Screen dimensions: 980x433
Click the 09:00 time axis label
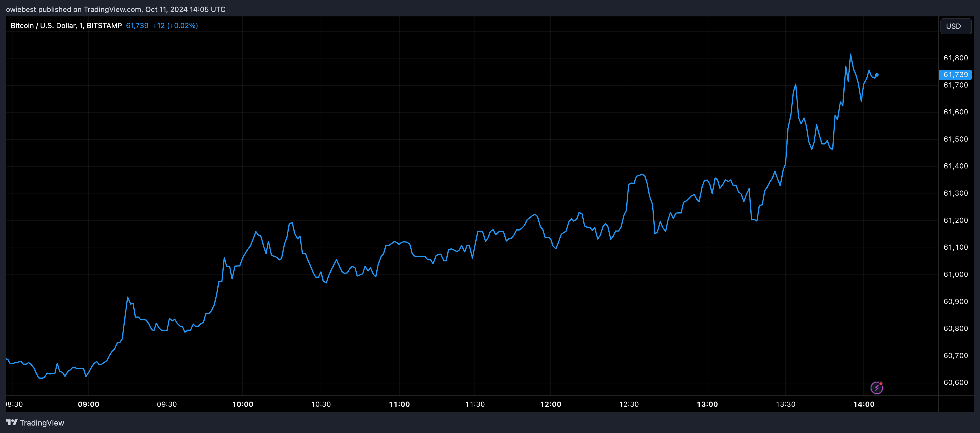88,404
